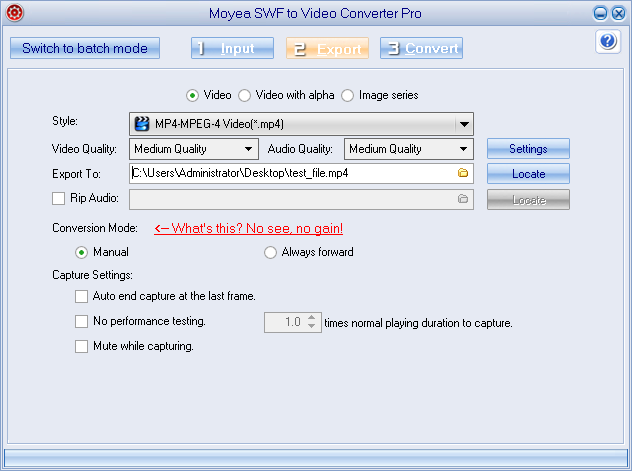Click the film clapper icon in Style box
632x471 pixels.
point(142,124)
